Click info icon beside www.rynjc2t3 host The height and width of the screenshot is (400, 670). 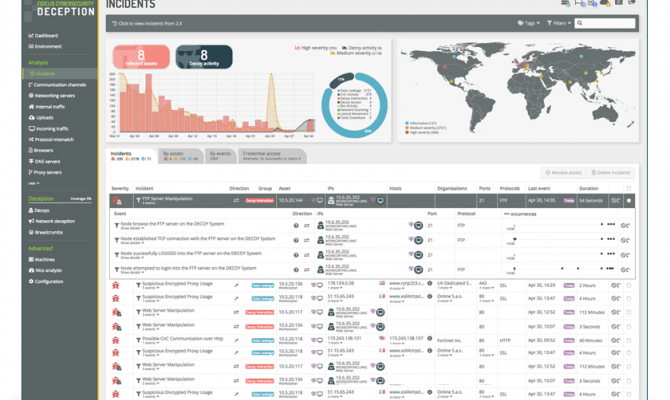point(429,283)
